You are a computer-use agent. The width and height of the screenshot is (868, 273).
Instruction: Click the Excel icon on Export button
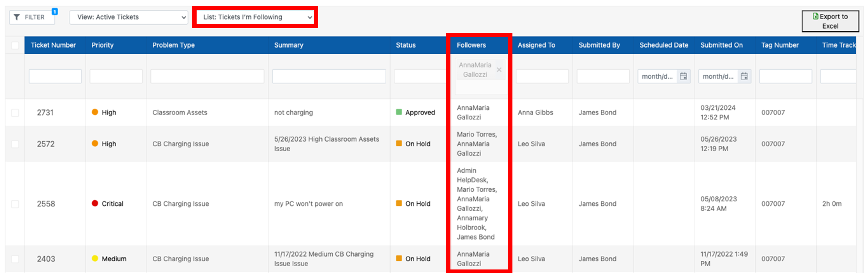coord(815,16)
